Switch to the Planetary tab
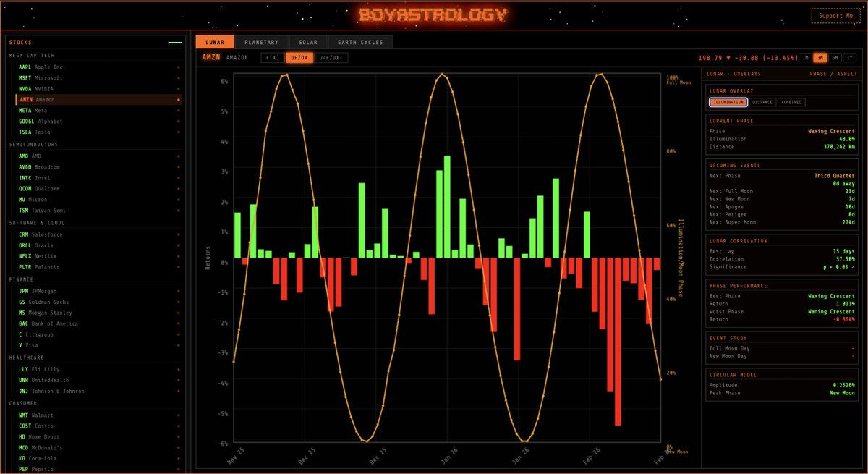Viewport: 868px width, 474px height. coord(261,42)
